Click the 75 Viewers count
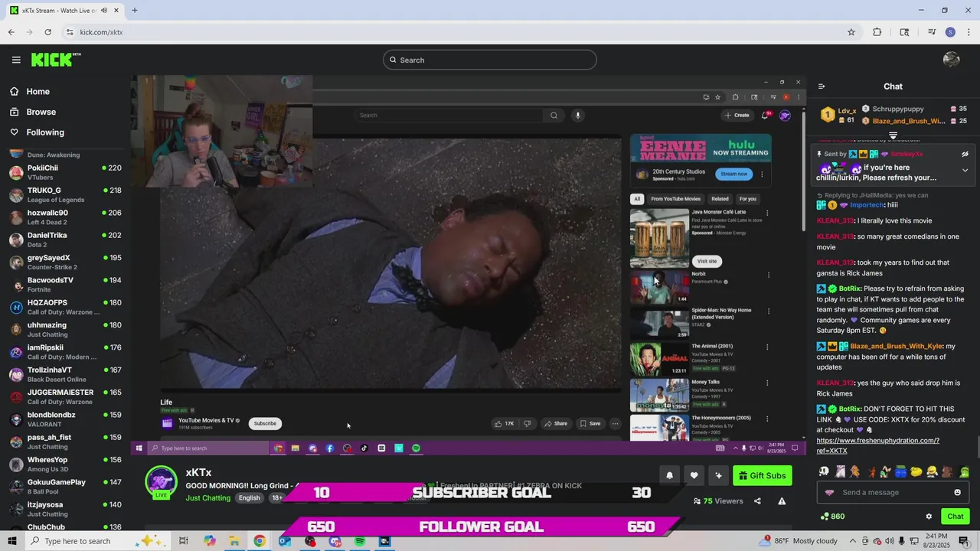This screenshot has width=980, height=551. click(718, 501)
